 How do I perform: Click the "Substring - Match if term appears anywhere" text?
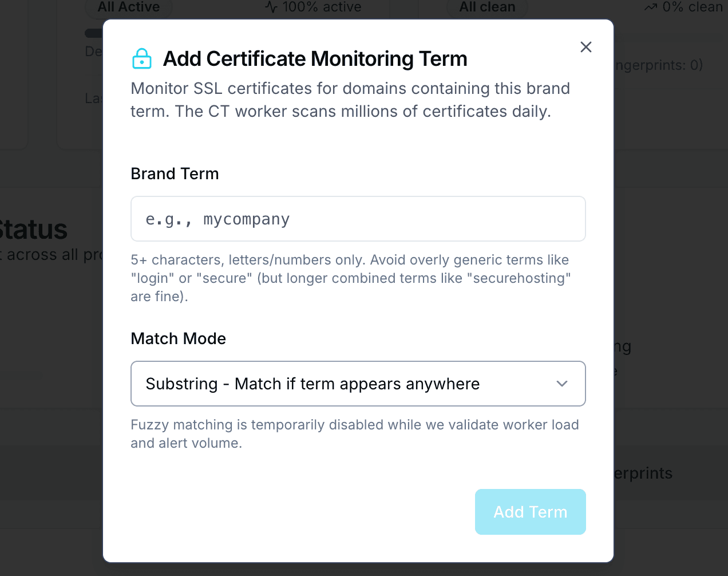click(313, 384)
